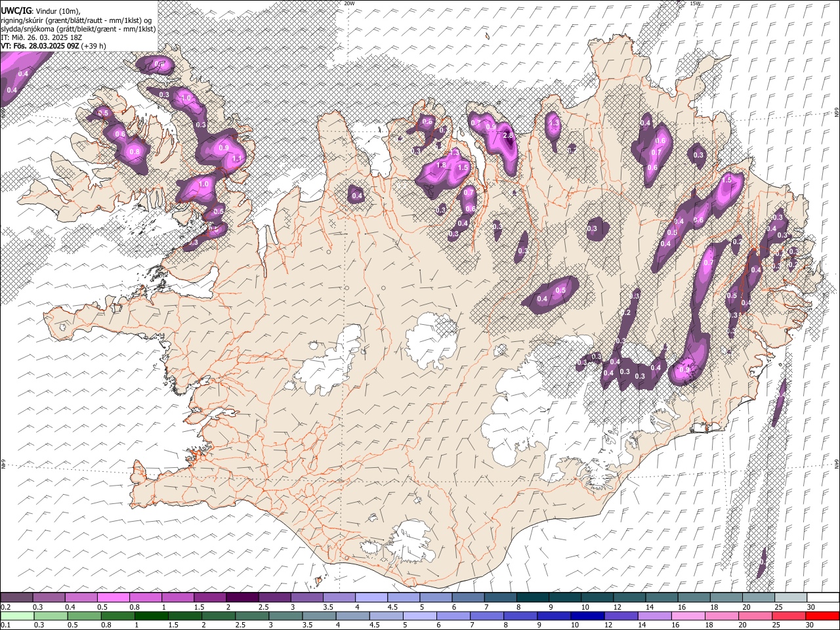Select the light pink lower-row swatch starting at 16
This screenshot has width=840, height=630.
point(688,616)
